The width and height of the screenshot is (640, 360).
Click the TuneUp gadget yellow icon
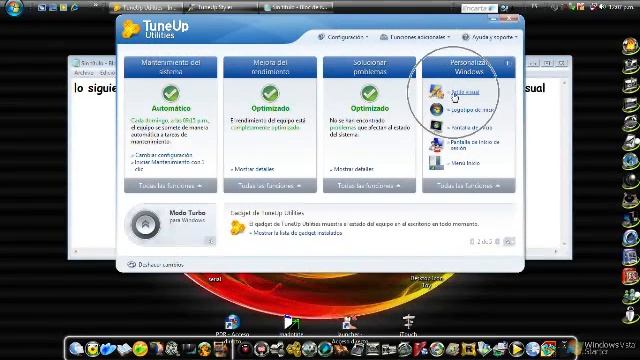tap(238, 228)
